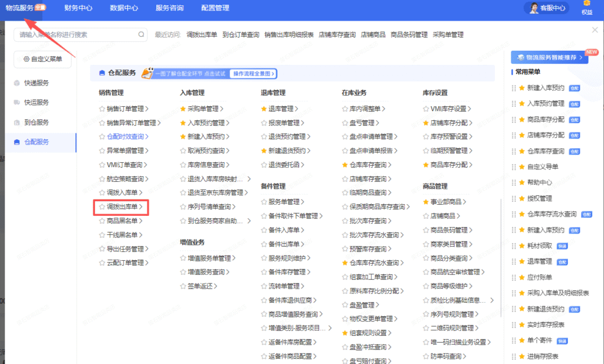Click the robot icon on 物流服务智能推荐
Image resolution: width=604 pixels, height=364 pixels.
[x=520, y=57]
